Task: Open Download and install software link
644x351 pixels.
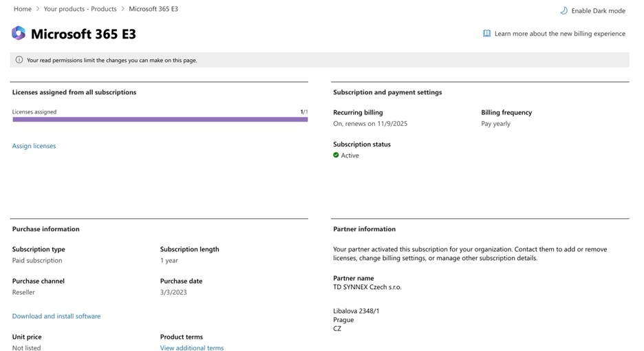Action: pos(56,316)
